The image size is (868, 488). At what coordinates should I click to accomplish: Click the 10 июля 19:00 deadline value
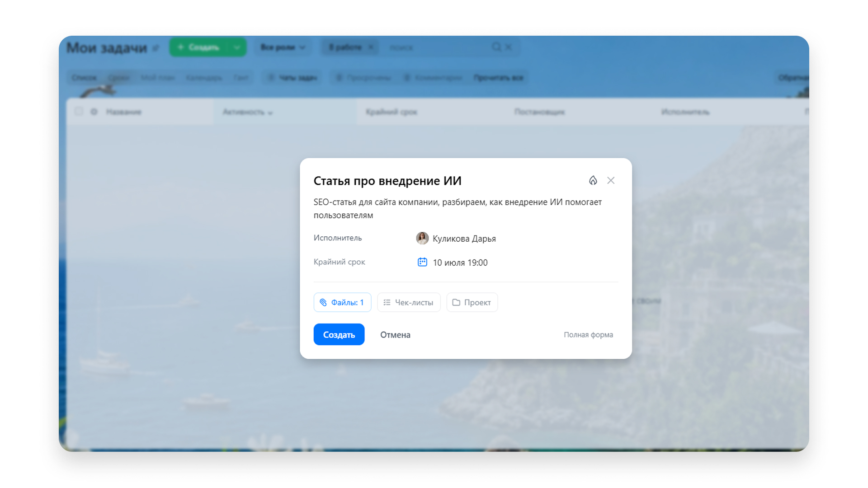click(x=460, y=263)
